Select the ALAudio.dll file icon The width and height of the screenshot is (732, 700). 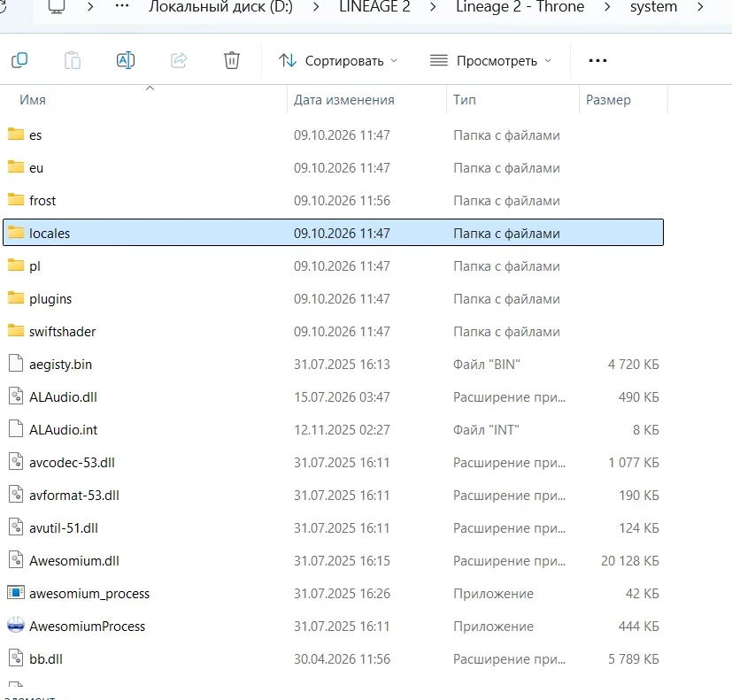16,396
